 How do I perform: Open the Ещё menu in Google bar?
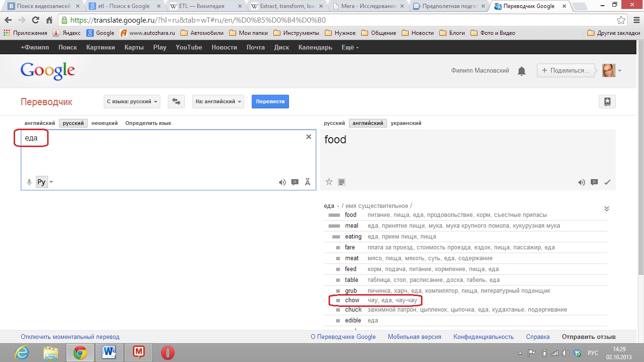[350, 47]
